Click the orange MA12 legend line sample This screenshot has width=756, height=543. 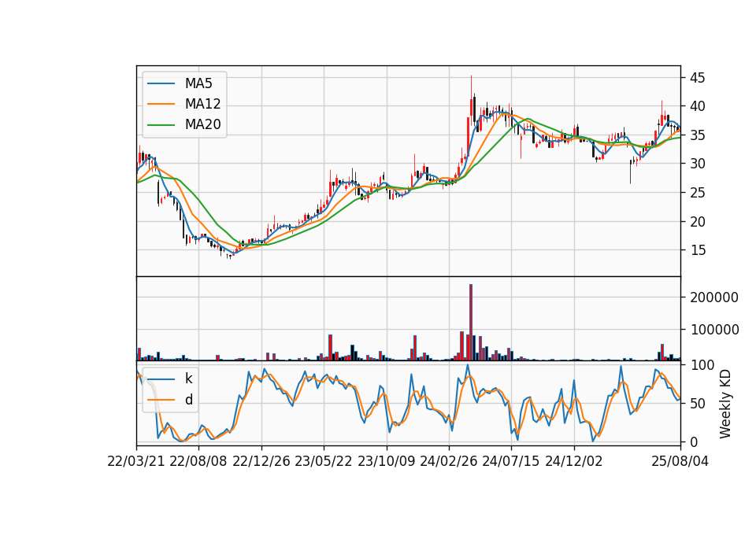161,104
